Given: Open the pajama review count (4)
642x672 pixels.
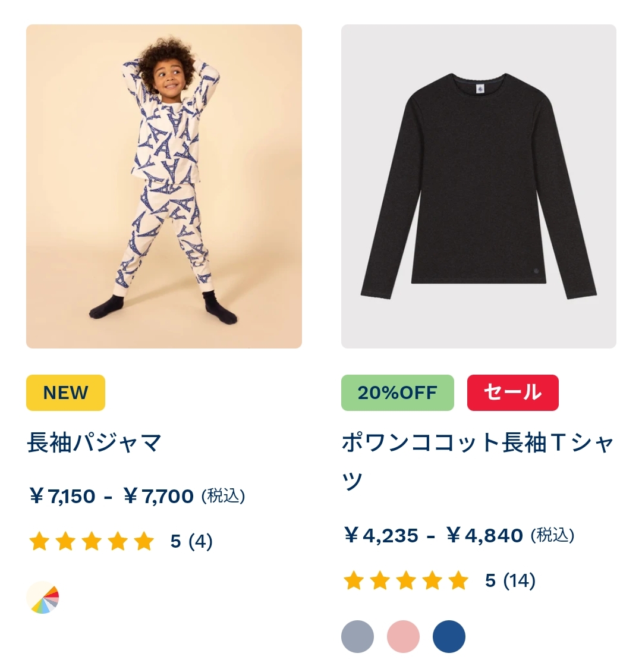Looking at the screenshot, I should pos(200,541).
